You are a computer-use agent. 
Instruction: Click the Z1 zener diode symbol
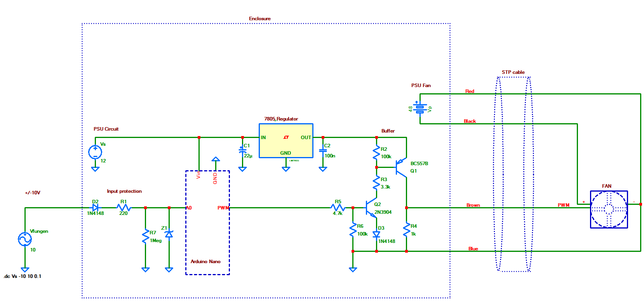coord(169,234)
